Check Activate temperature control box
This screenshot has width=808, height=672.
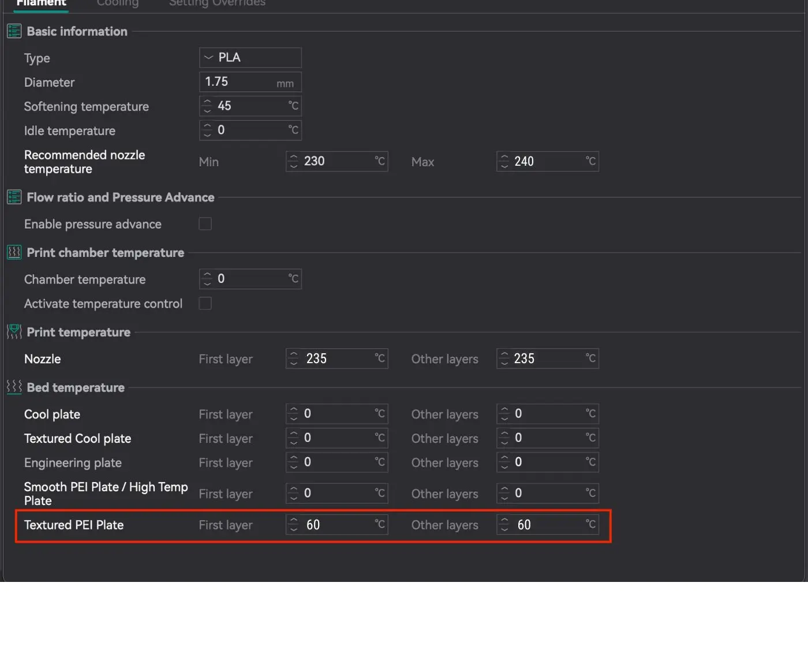coord(205,304)
